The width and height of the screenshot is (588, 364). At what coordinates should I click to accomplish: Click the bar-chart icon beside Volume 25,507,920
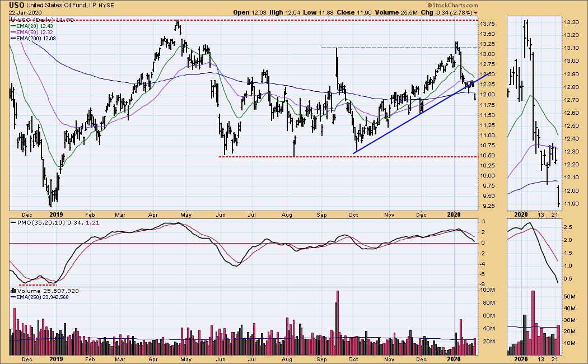coord(13,291)
